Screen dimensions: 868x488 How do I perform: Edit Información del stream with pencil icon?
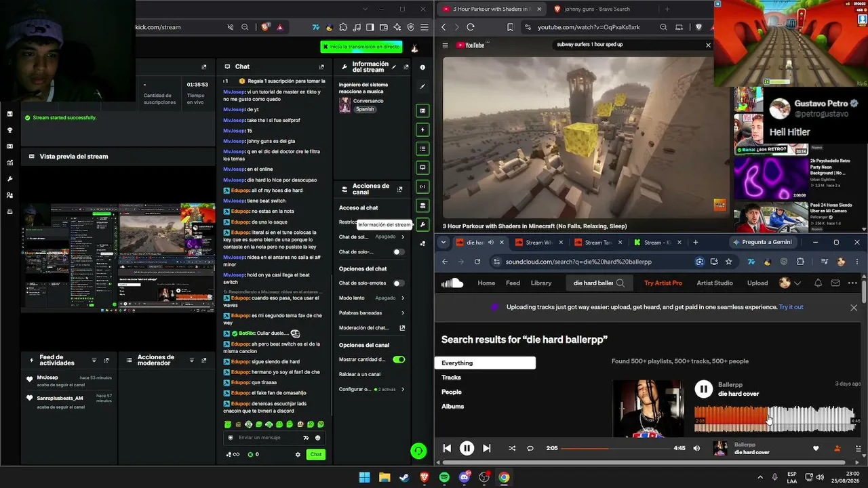(394, 67)
